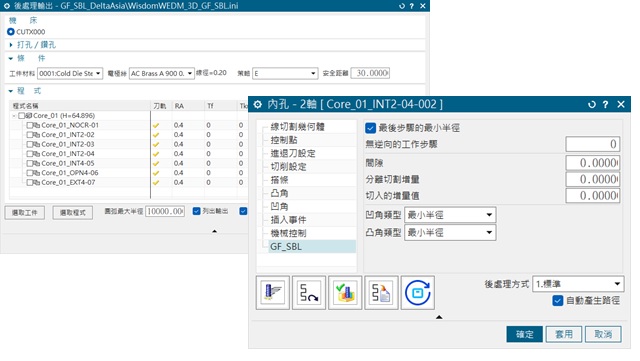This screenshot has height=361, width=640.
Task: Select 進退刀設定 in the side list
Action: (293, 154)
